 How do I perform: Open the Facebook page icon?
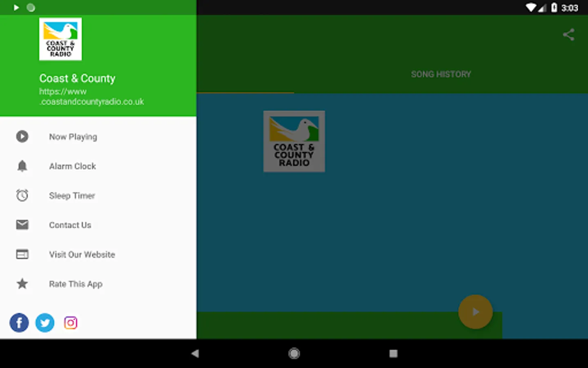click(19, 323)
